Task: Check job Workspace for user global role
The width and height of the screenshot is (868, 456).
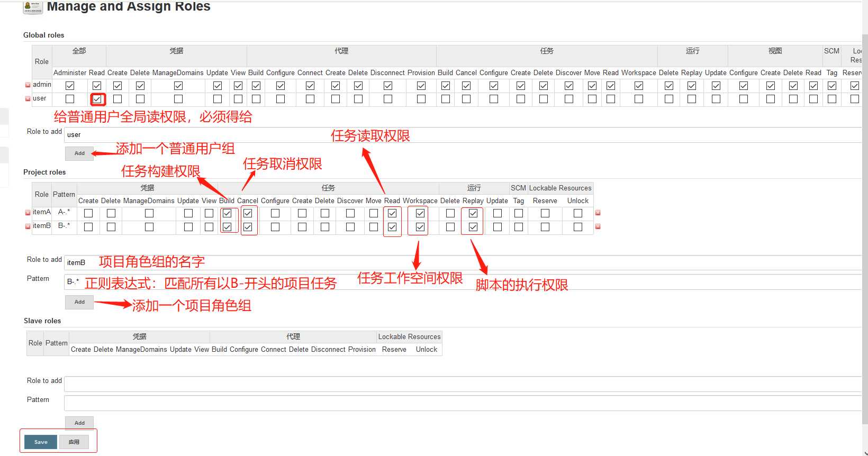Action: [x=639, y=99]
